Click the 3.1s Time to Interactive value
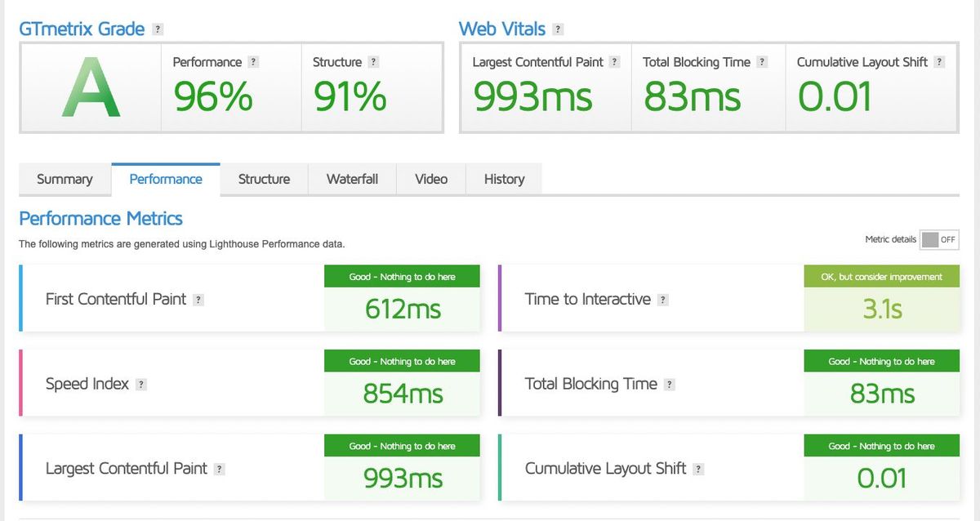980x521 pixels. coord(882,309)
